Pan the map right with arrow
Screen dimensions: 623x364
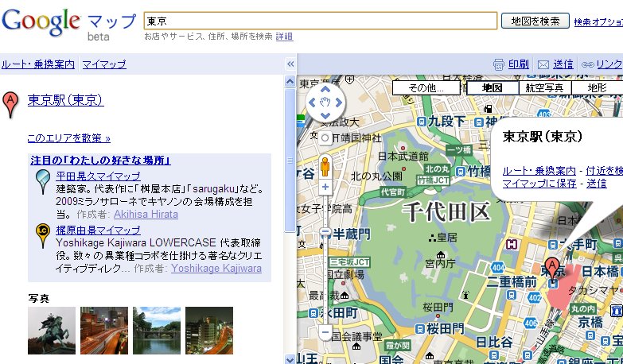coord(339,103)
